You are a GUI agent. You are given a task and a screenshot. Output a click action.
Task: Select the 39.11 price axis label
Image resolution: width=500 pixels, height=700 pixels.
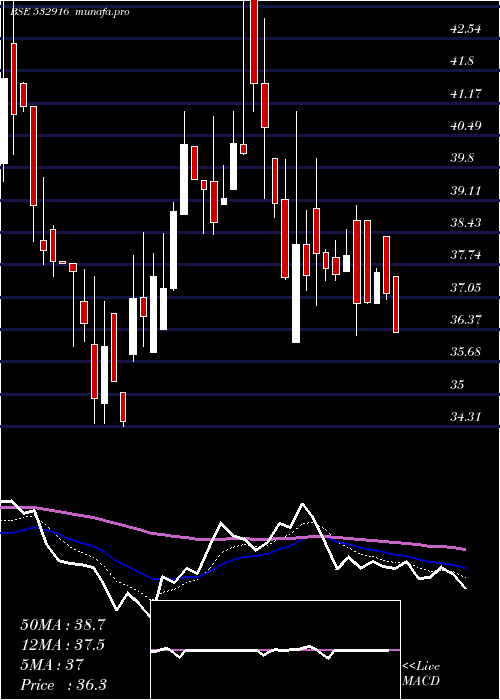(466, 191)
